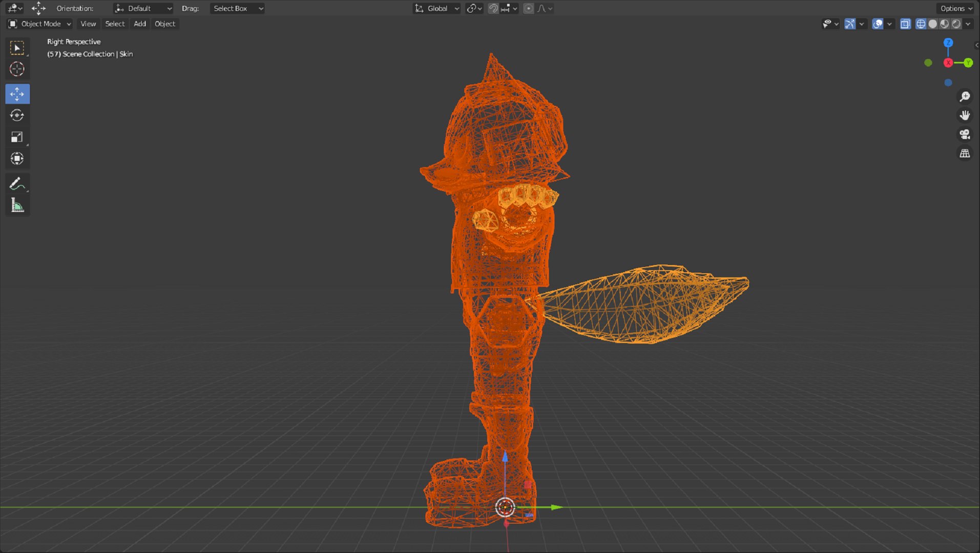980x553 pixels.
Task: Click the Zoom viewport magnifier icon
Action: (965, 96)
